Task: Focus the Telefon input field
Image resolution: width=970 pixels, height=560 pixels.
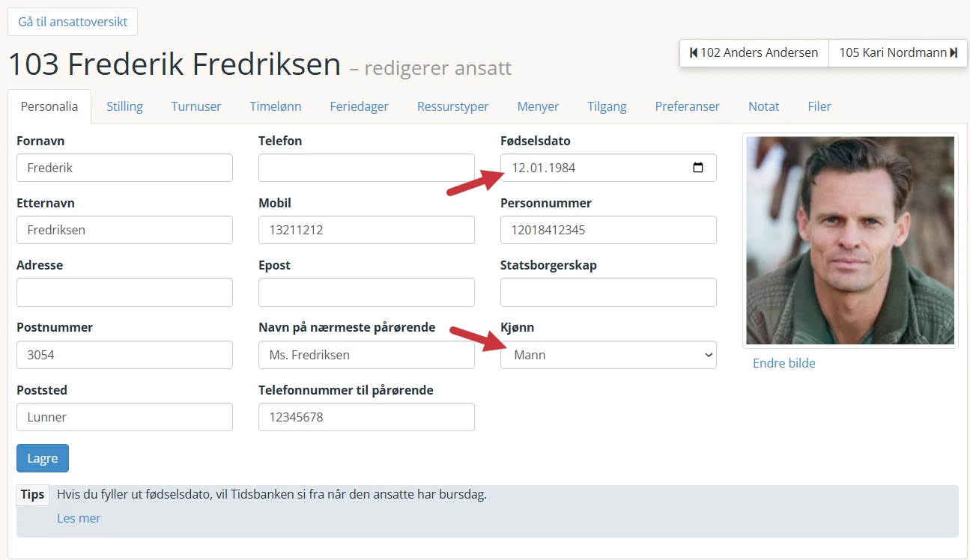Action: pyautogui.click(x=366, y=168)
